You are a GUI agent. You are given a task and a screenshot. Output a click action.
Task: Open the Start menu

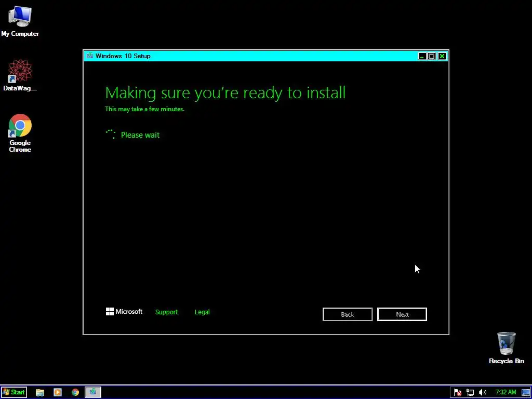[x=14, y=392]
